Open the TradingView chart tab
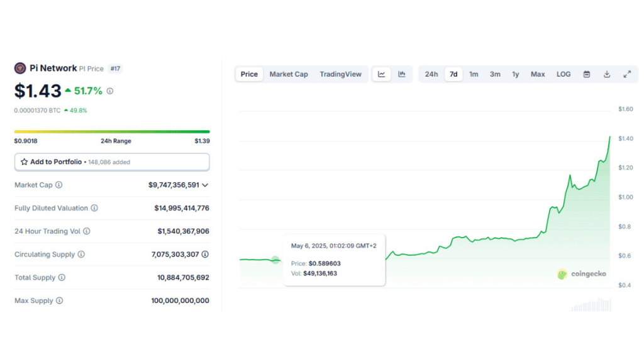This screenshot has width=644, height=362. 340,74
